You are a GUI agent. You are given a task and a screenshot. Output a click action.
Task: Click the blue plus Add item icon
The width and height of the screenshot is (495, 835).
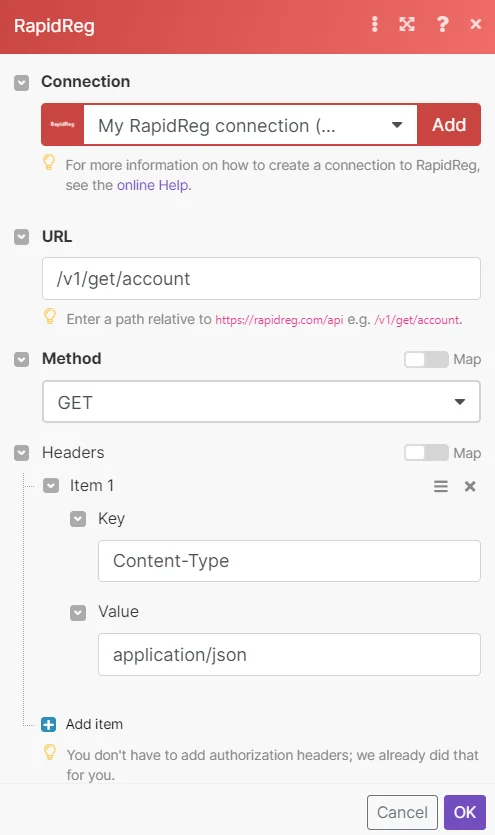click(x=48, y=724)
